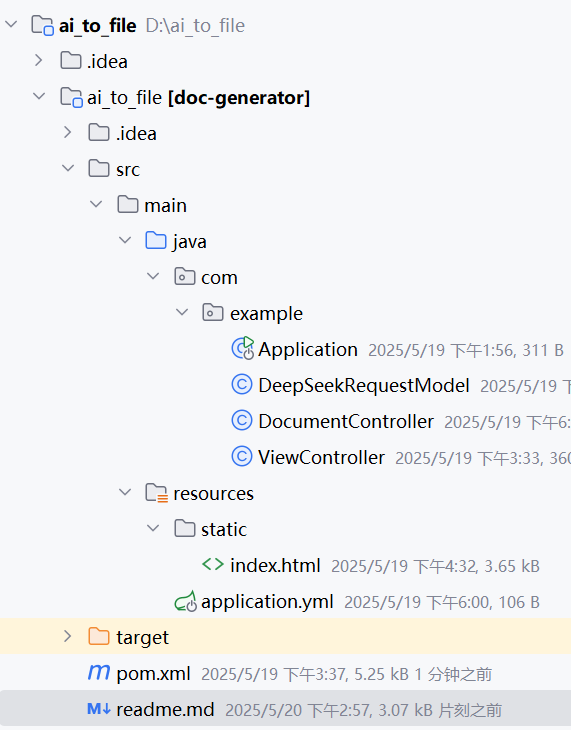Click the Maven pom.xml icon
This screenshot has height=730, width=571.
(99, 672)
